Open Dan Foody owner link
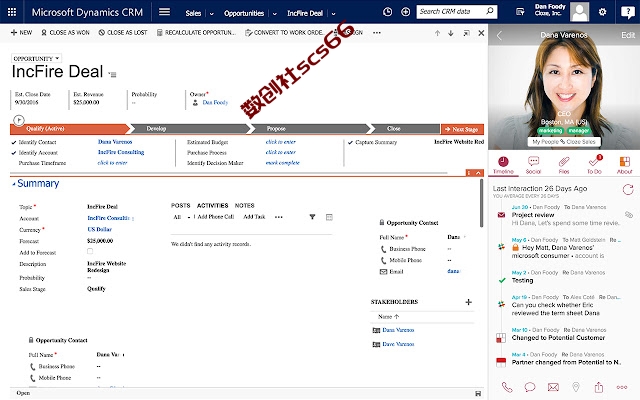This screenshot has width=640, height=400. click(215, 102)
